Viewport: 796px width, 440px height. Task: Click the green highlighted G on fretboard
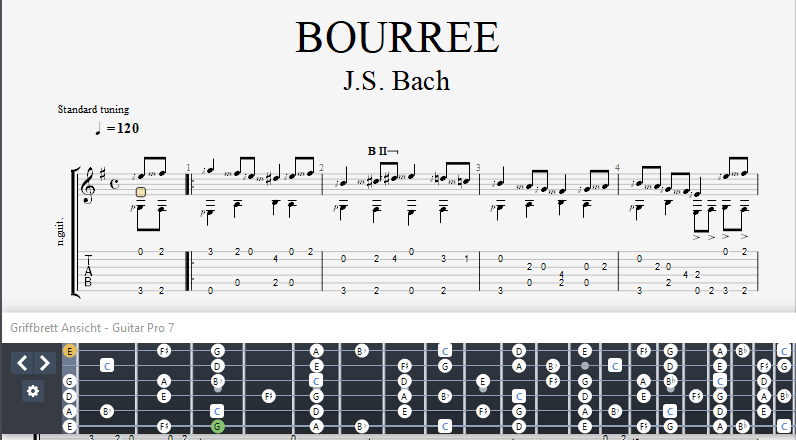217,426
